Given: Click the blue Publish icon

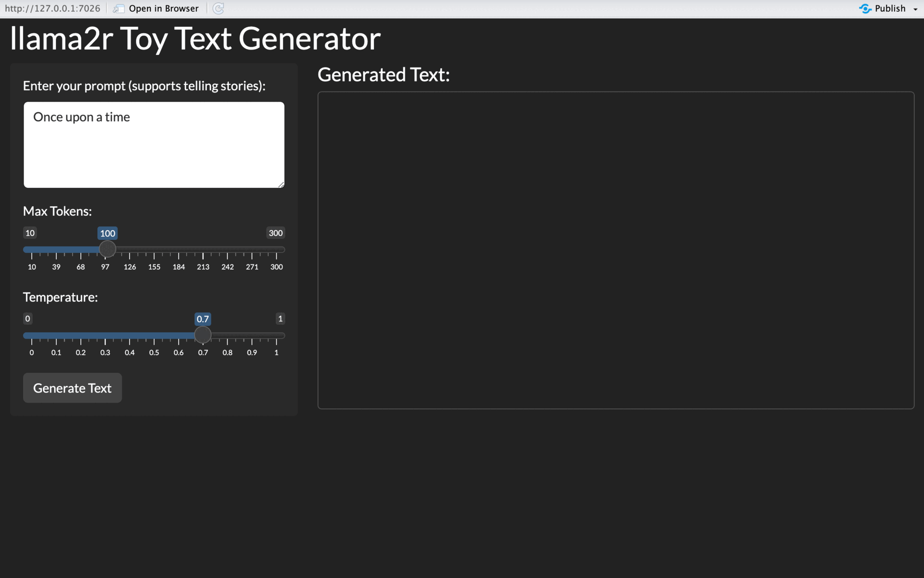Looking at the screenshot, I should (x=865, y=9).
